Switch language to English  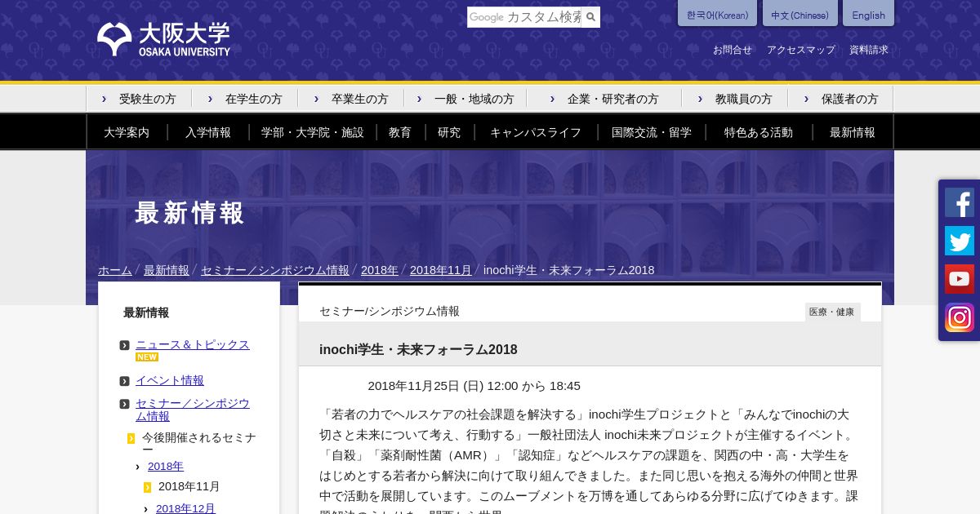pos(868,14)
